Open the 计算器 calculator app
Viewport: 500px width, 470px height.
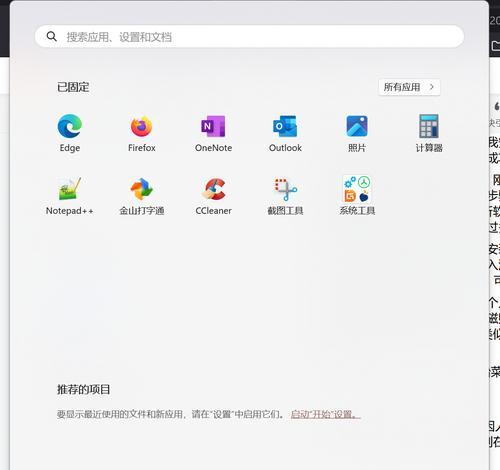(429, 133)
